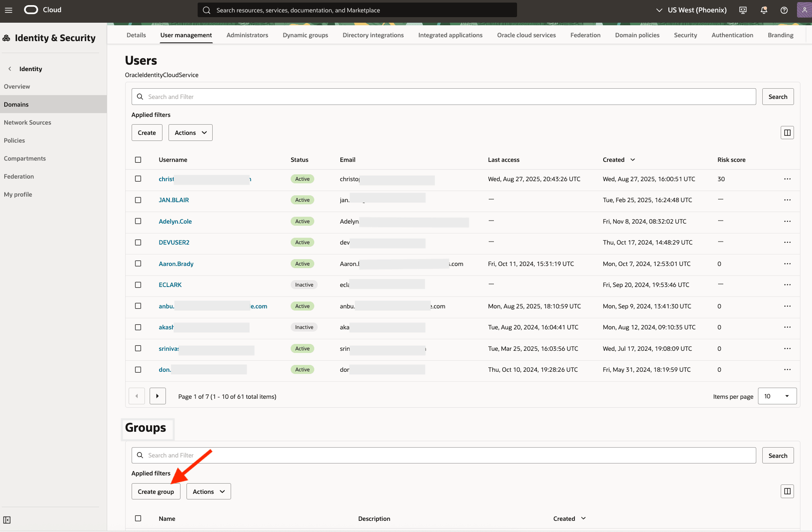
Task: Toggle the Created column sort dropdown
Action: click(632, 159)
